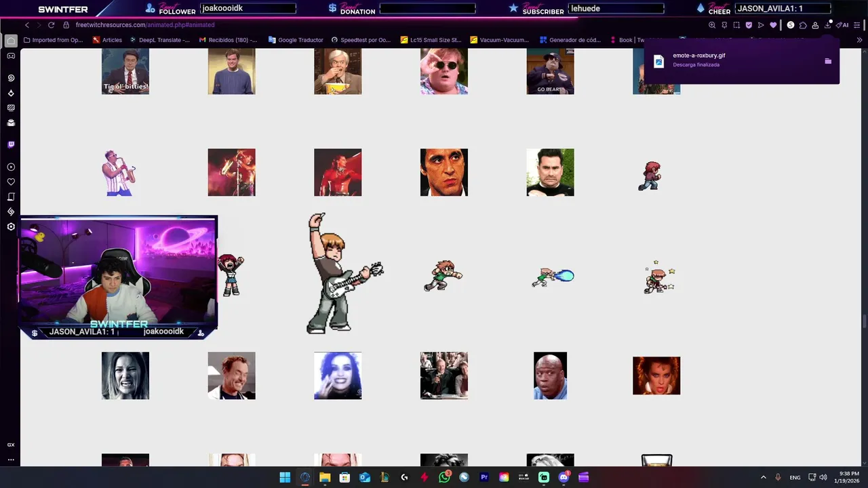Viewport: 868px width, 488px height.
Task: Open Windows Start menu
Action: tap(285, 477)
